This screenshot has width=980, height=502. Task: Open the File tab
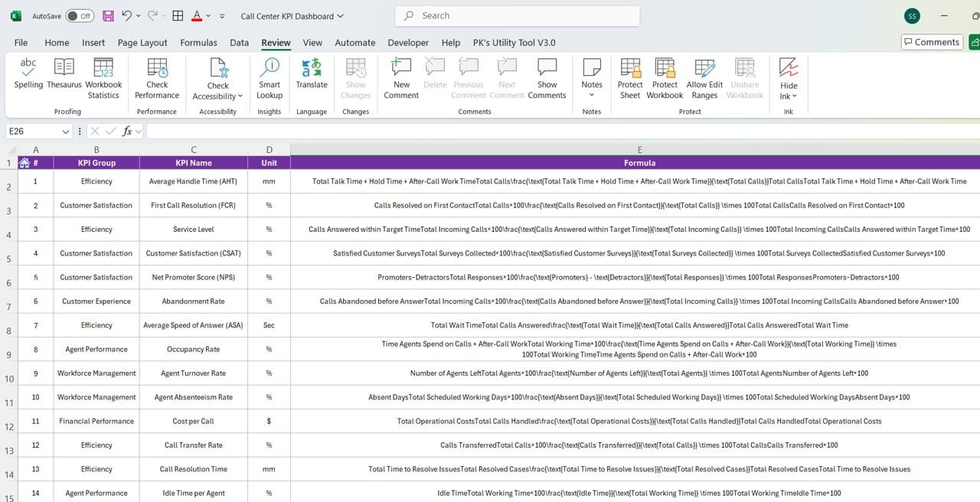point(21,43)
